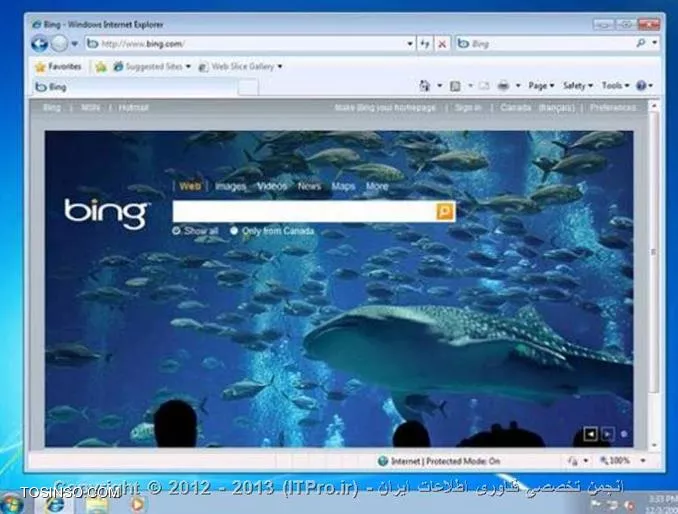This screenshot has height=514, width=678.
Task: Click the vertical scrollbar up arrow
Action: 654,105
